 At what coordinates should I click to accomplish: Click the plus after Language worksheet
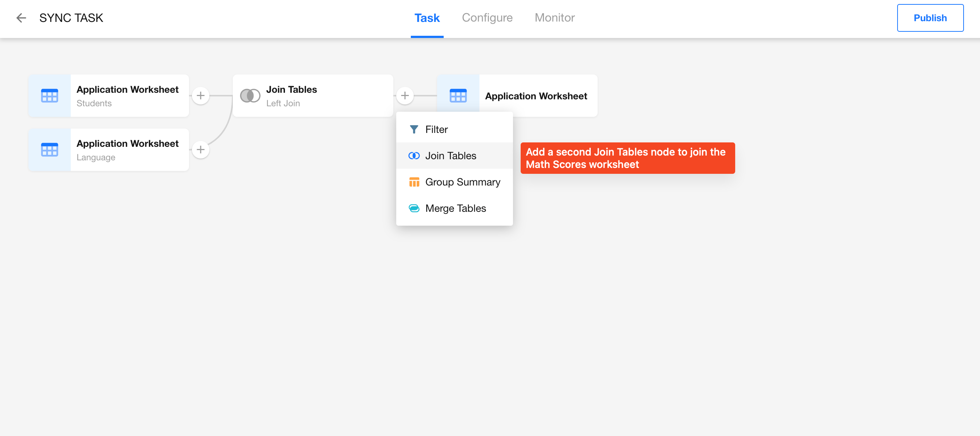coord(201,150)
